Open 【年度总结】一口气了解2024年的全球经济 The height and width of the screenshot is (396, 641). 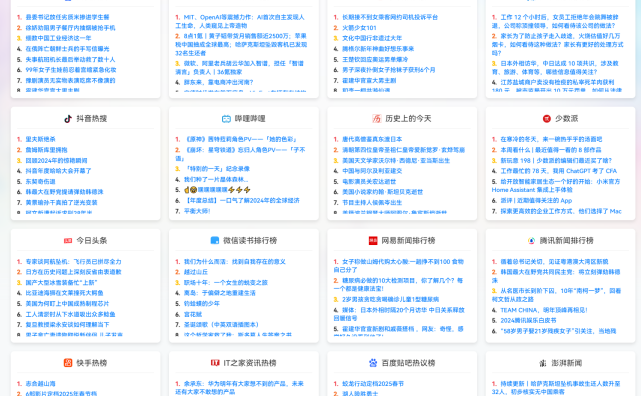(242, 201)
